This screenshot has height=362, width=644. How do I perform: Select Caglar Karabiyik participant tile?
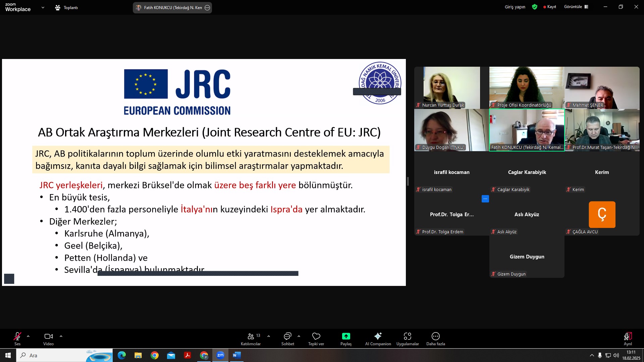pyautogui.click(x=527, y=172)
